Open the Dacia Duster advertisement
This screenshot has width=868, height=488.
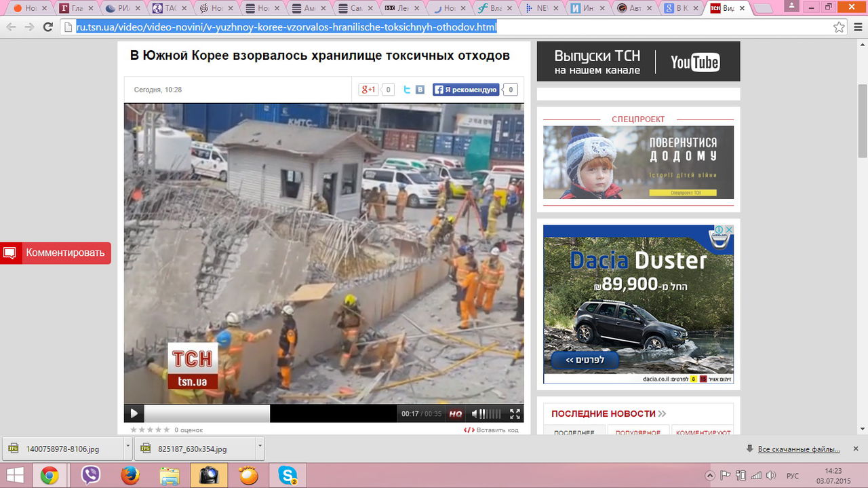click(x=638, y=305)
